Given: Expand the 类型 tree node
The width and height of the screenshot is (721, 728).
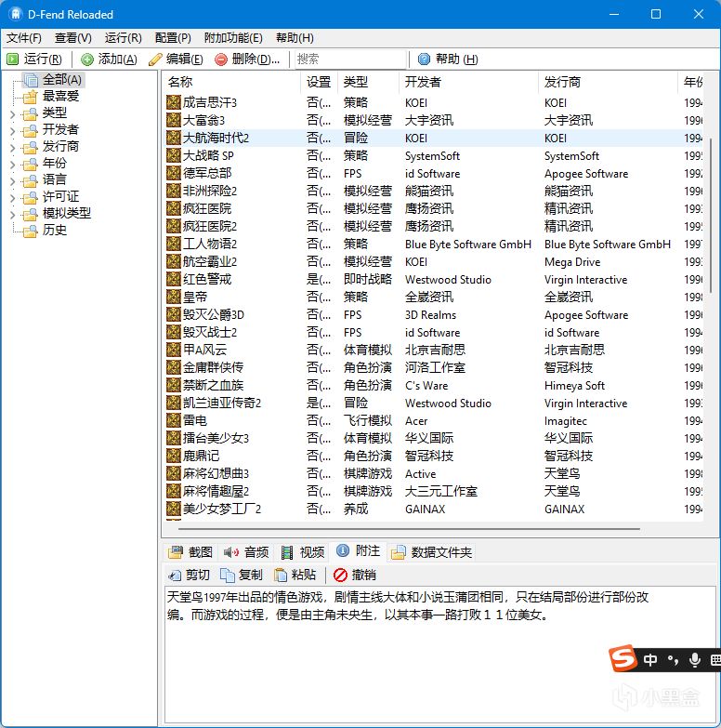Looking at the screenshot, I should coord(12,113).
